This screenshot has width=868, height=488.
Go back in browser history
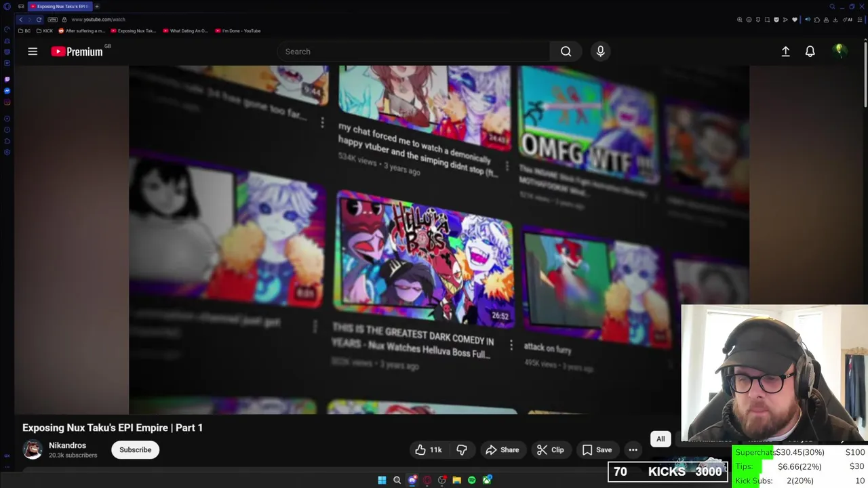point(20,20)
